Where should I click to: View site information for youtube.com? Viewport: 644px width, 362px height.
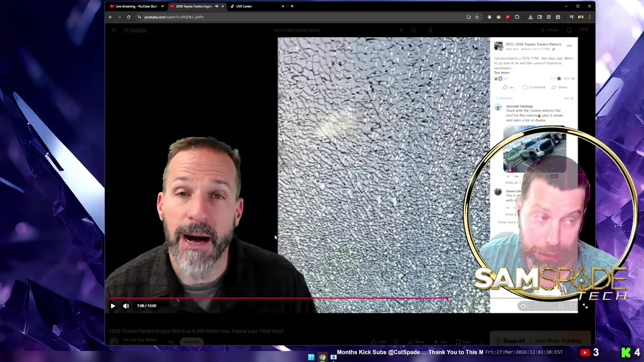139,17
